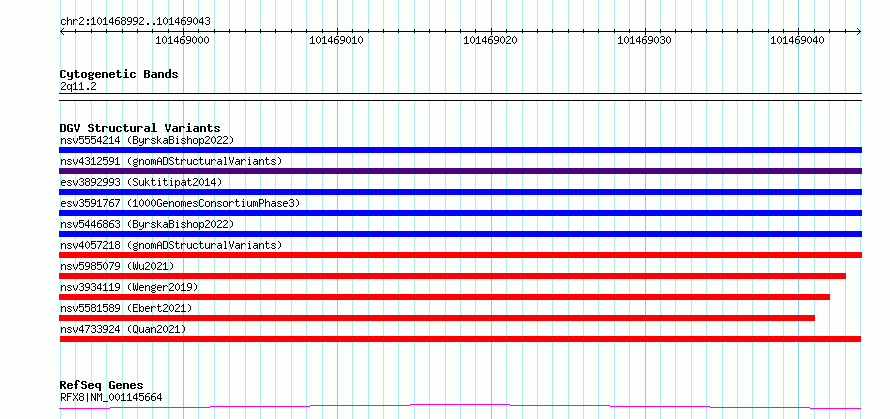Click variant label nsv4312591 (gnomADStructuralVariants)
Image resolution: width=890 pixels, height=419 pixels.
[171, 161]
